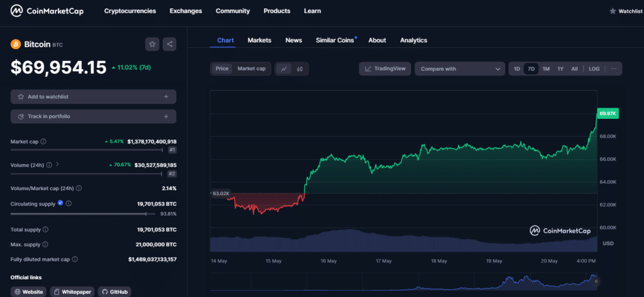644x297 pixels.
Task: Click Add to watchlist button
Action: (x=93, y=97)
